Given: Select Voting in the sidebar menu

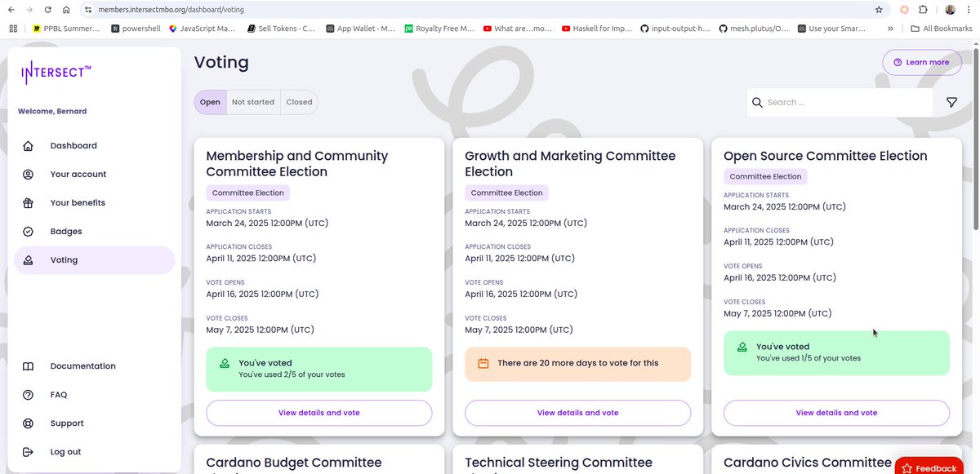Looking at the screenshot, I should coord(95,260).
